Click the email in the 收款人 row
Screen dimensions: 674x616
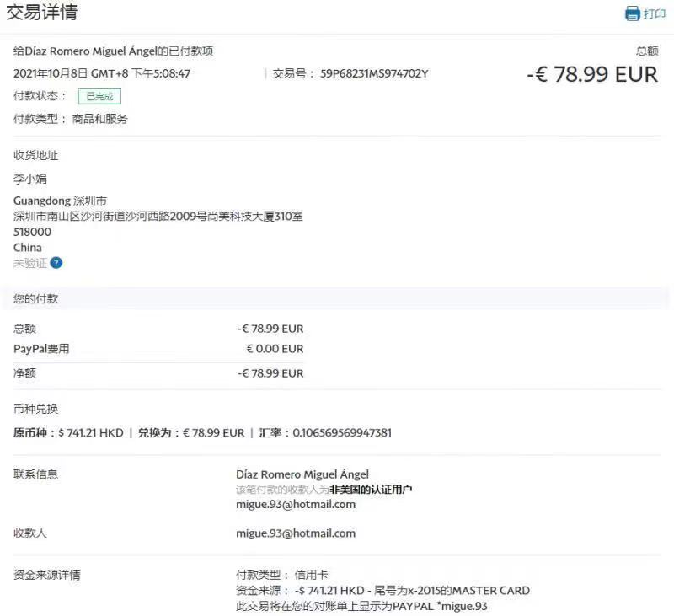(x=296, y=533)
